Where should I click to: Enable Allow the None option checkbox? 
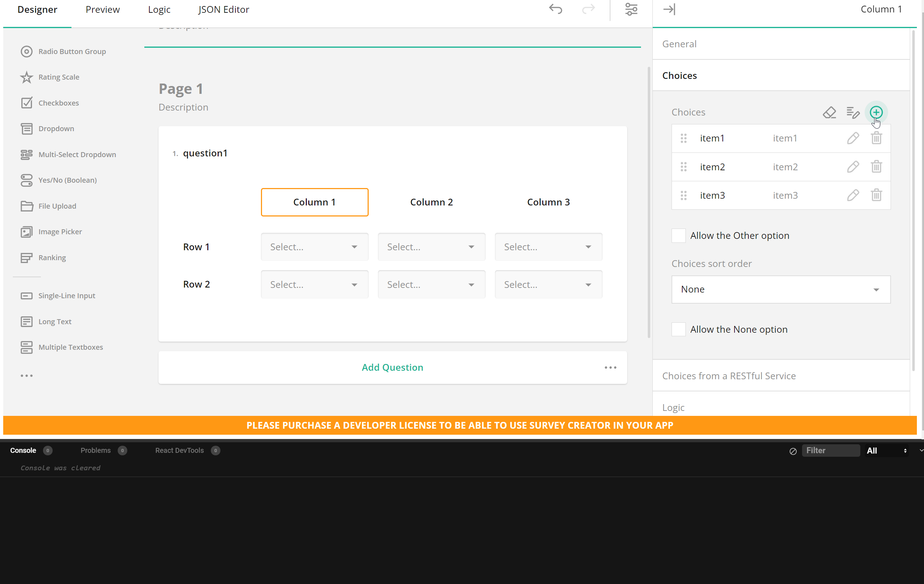678,329
